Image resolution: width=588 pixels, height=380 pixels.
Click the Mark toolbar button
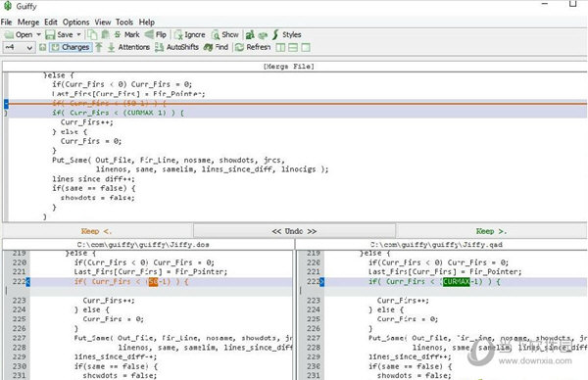[126, 35]
